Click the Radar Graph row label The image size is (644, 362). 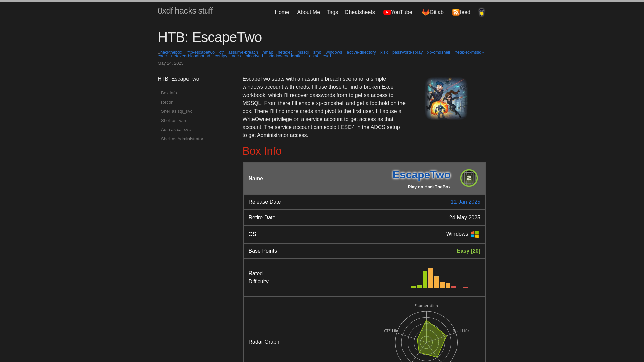tap(264, 342)
